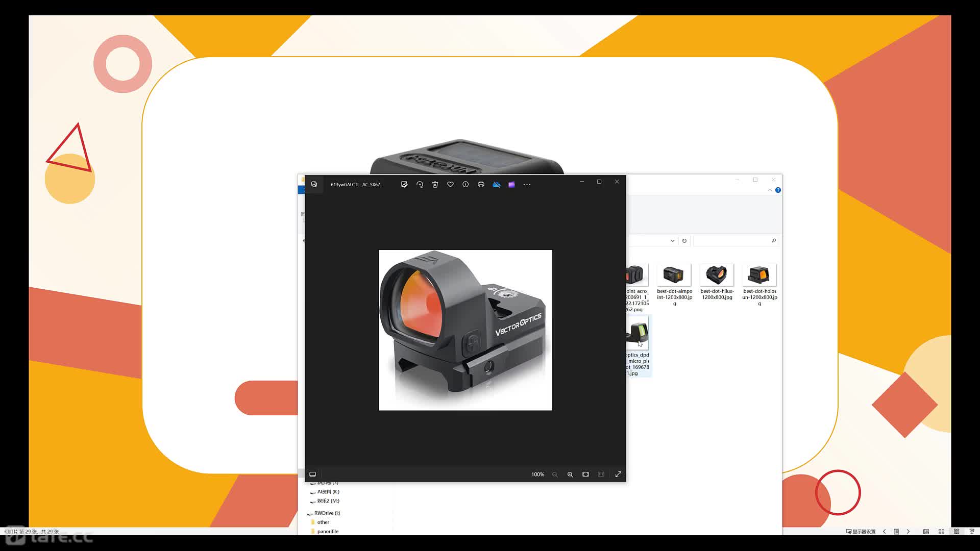This screenshot has width=980, height=551.
Task: Minimize the File Explorer window
Action: tap(738, 180)
